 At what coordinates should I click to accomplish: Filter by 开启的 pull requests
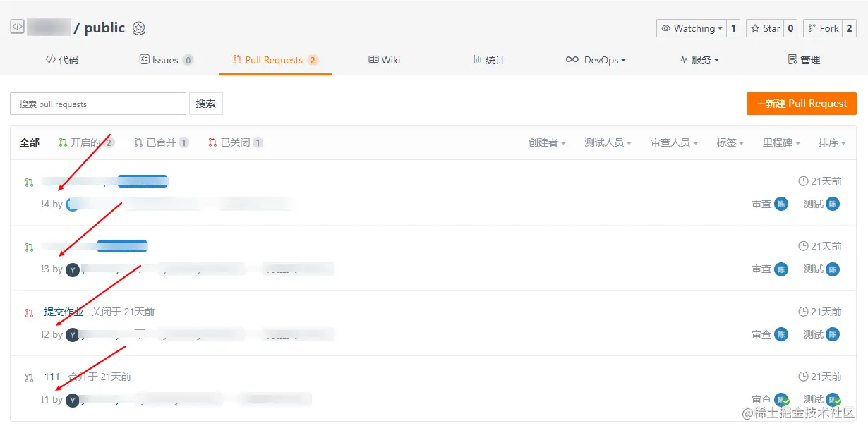[87, 142]
